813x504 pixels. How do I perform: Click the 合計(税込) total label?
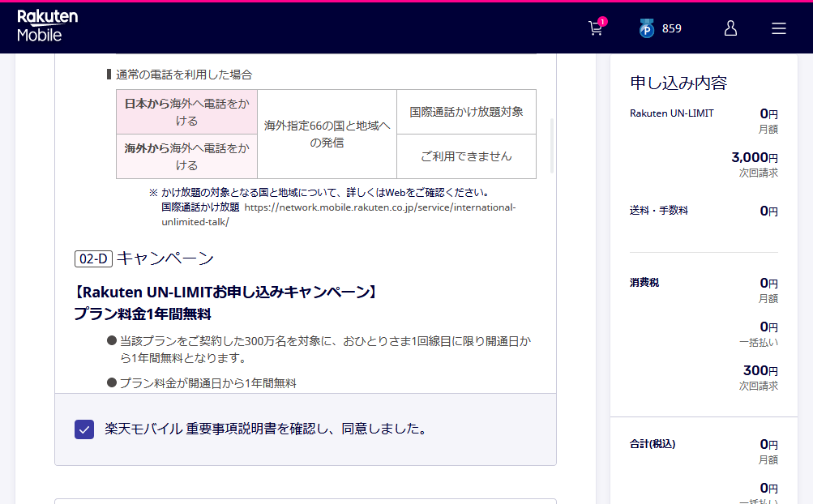(x=653, y=444)
